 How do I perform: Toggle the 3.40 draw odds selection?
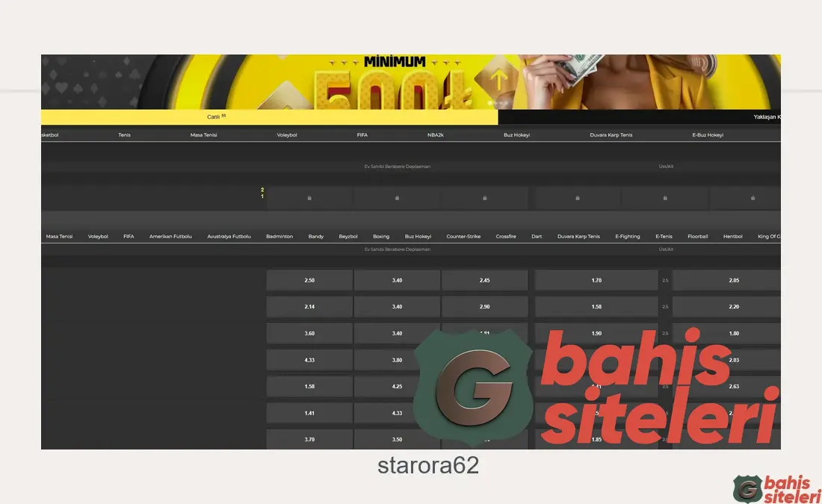tap(396, 280)
